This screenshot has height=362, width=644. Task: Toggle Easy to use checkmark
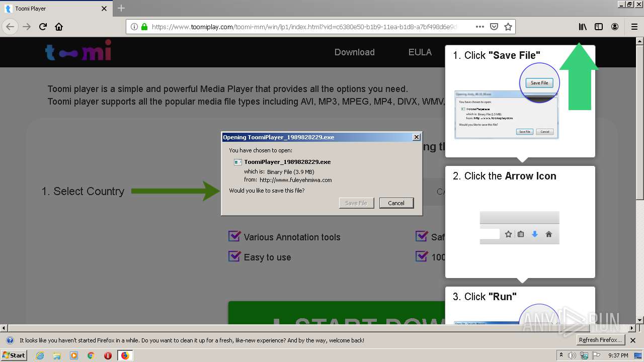pyautogui.click(x=234, y=256)
